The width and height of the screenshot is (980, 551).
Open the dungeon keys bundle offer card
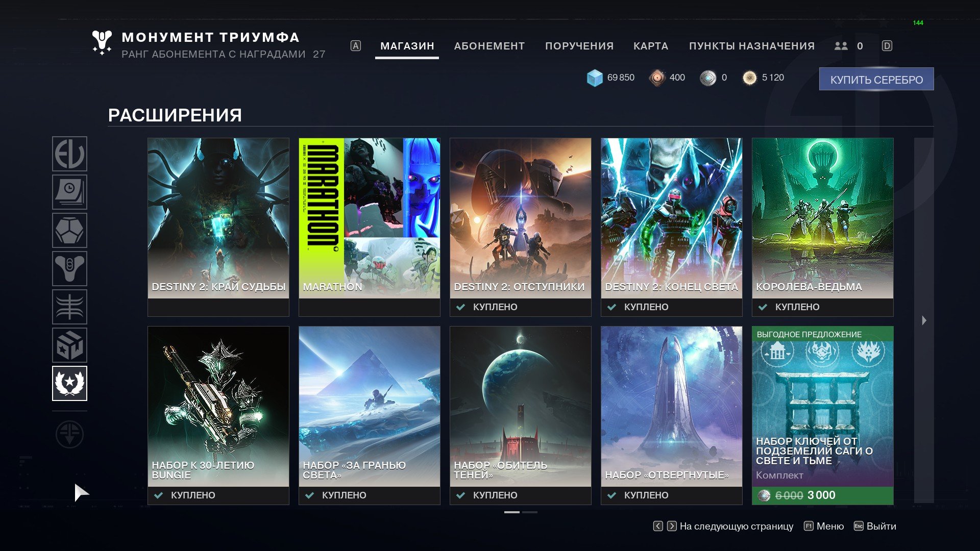pyautogui.click(x=823, y=415)
